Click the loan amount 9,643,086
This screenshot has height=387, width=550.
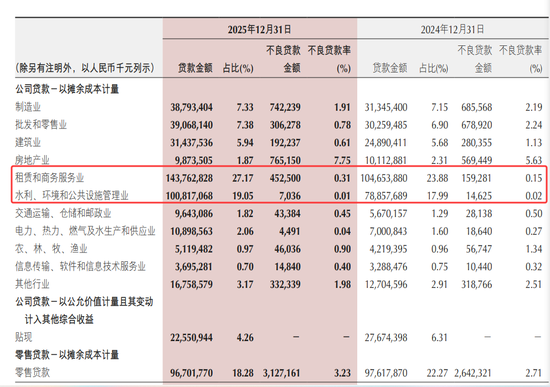point(194,213)
